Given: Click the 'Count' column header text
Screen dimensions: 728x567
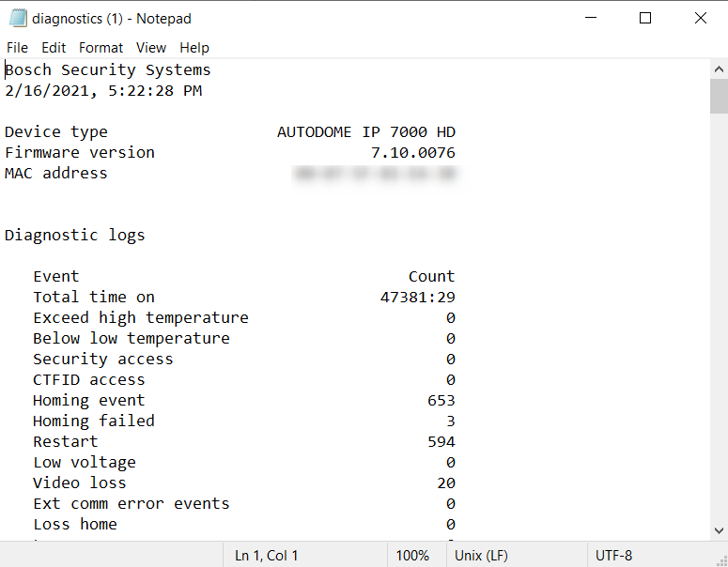Looking at the screenshot, I should click(x=432, y=277).
